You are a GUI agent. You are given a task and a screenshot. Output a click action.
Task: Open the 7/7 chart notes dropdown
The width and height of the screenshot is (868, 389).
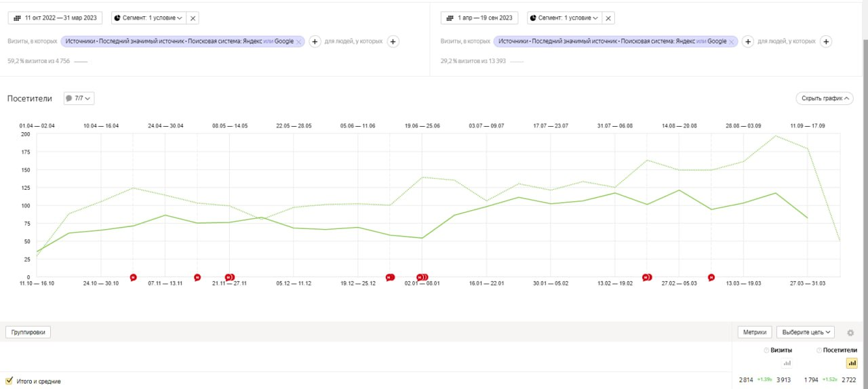tap(79, 98)
